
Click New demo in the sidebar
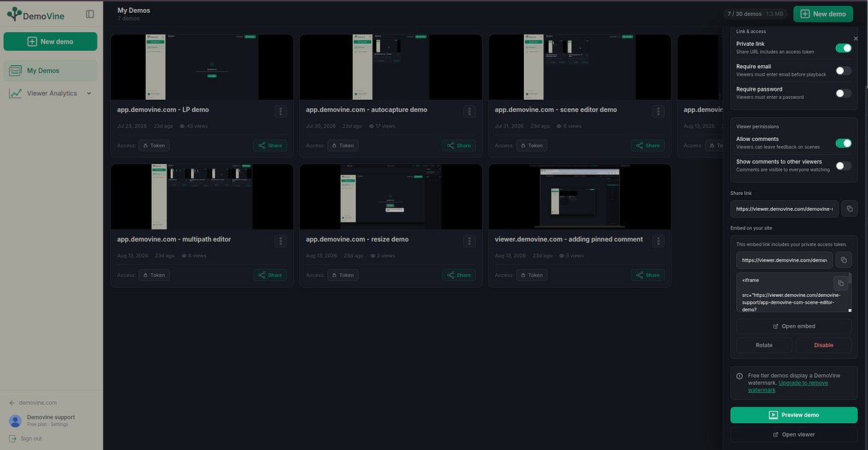pyautogui.click(x=50, y=41)
